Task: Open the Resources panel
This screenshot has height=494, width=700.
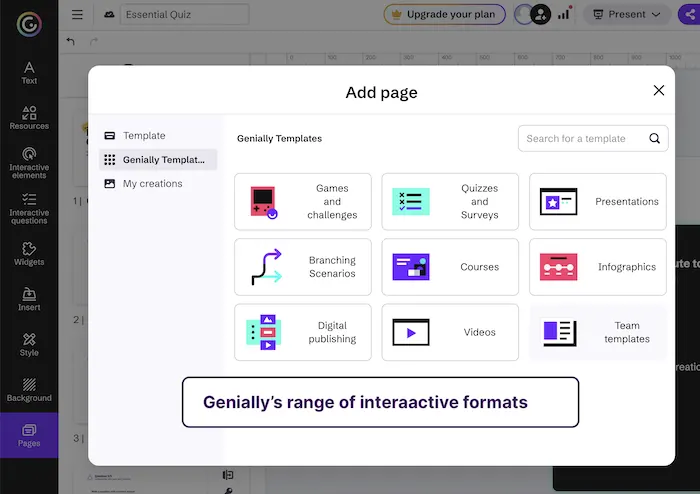Action: point(29,118)
